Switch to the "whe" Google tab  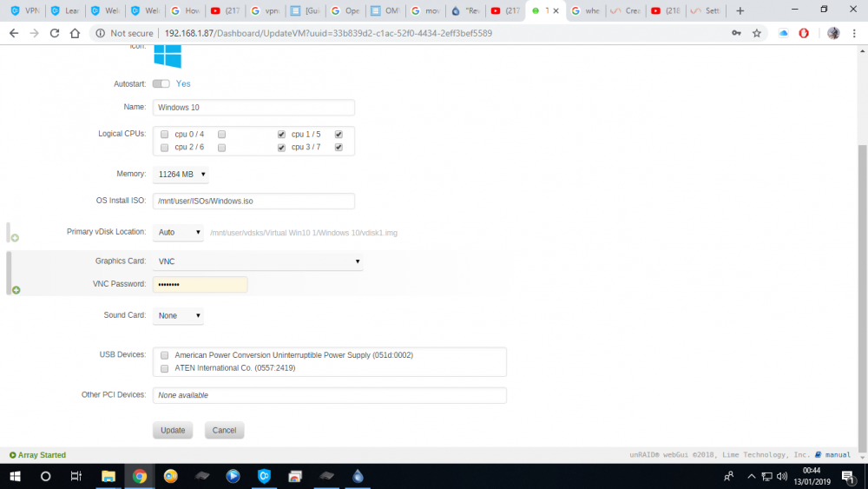tap(586, 10)
